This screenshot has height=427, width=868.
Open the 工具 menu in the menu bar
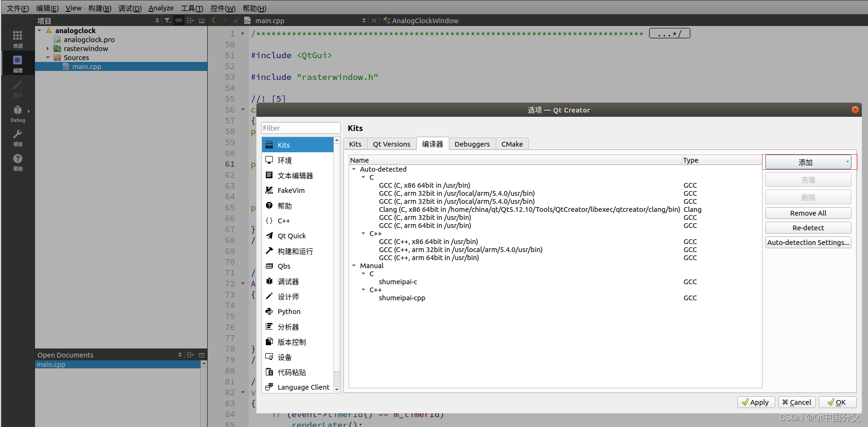(x=192, y=8)
